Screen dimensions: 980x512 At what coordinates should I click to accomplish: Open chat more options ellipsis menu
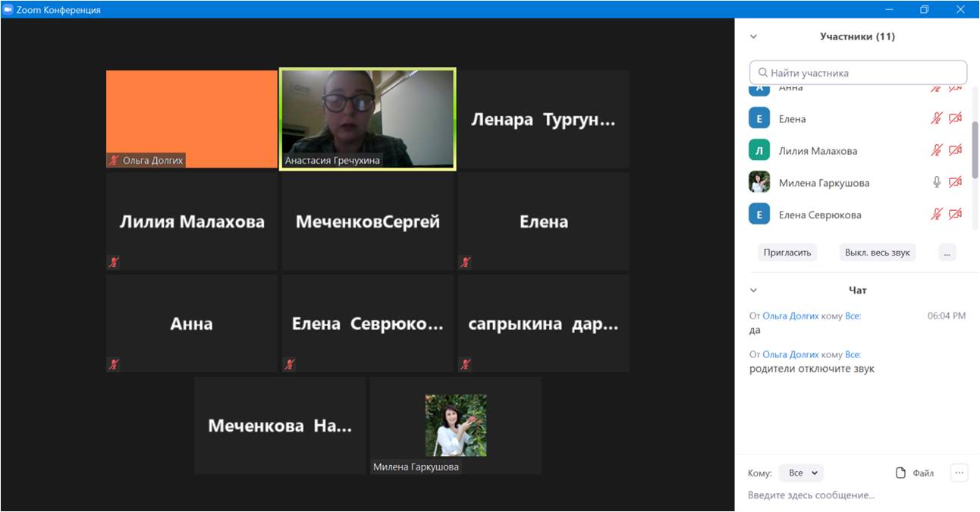tap(960, 473)
